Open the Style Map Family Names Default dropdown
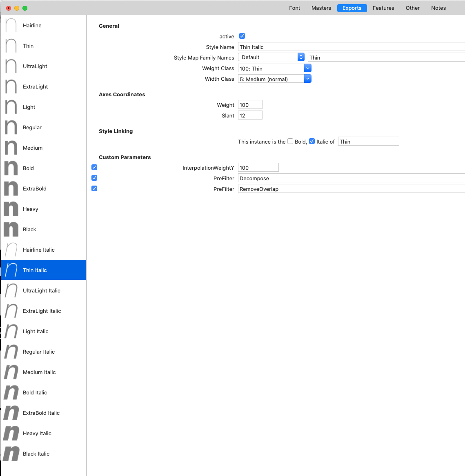Image resolution: width=465 pixels, height=476 pixels. click(x=301, y=58)
